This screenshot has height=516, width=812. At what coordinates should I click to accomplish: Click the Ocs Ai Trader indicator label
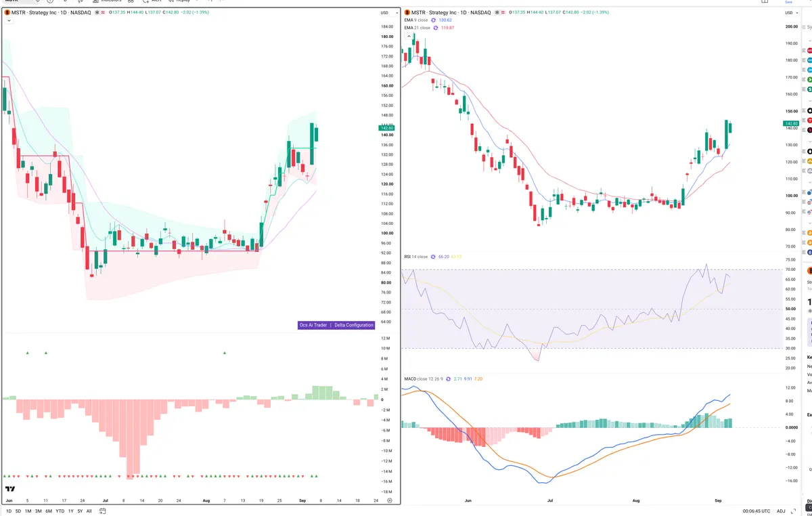tap(313, 325)
